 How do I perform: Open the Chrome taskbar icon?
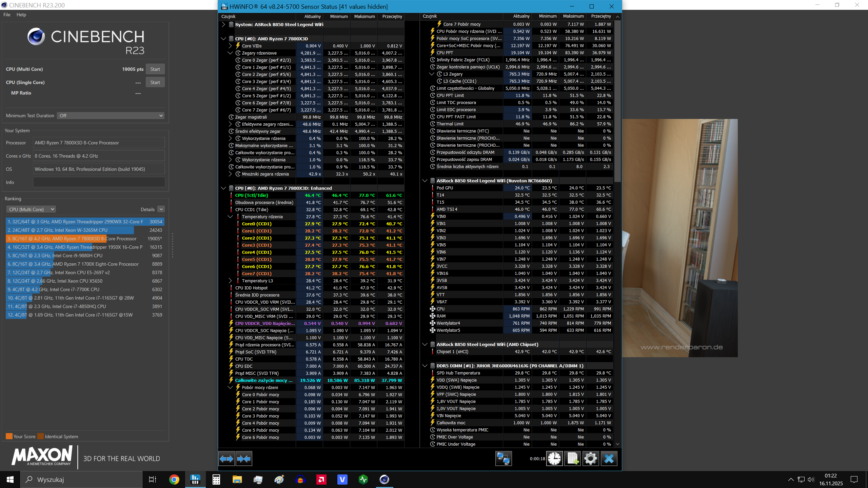(174, 480)
